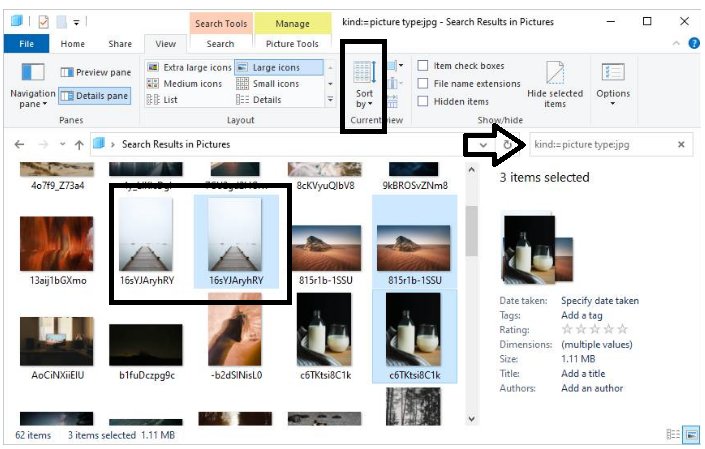Open the Picture Tools tab
The width and height of the screenshot is (705, 449).
(292, 44)
